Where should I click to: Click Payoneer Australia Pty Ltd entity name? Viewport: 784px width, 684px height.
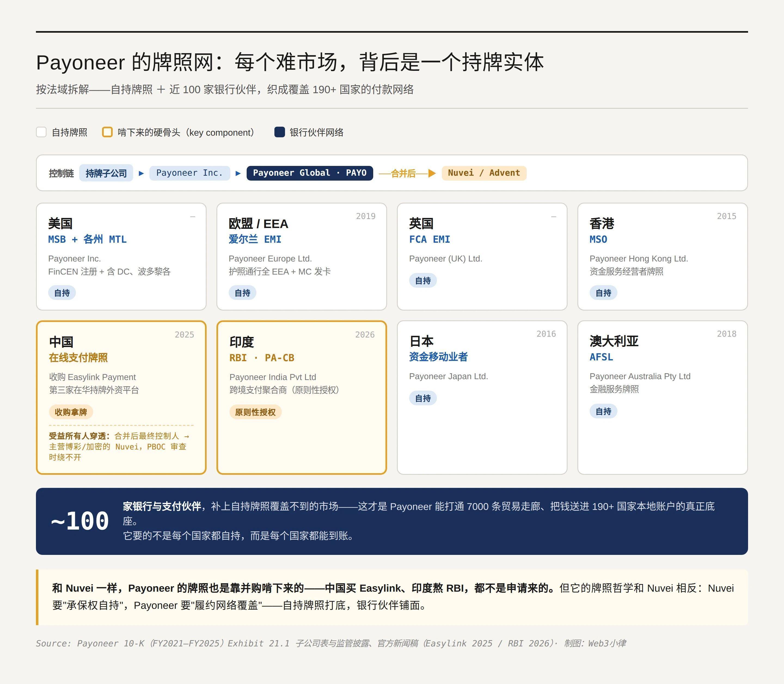(x=640, y=376)
